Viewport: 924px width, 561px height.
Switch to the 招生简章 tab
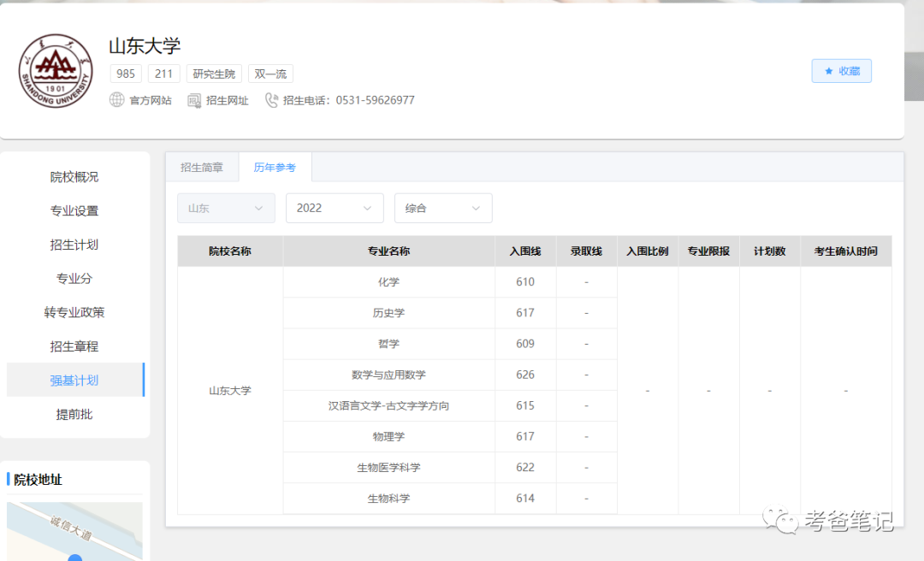point(202,168)
